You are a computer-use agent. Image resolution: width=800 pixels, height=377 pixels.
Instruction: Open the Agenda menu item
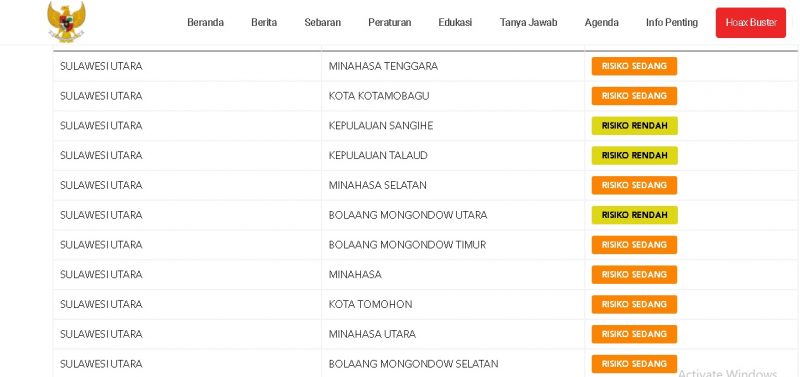click(602, 22)
